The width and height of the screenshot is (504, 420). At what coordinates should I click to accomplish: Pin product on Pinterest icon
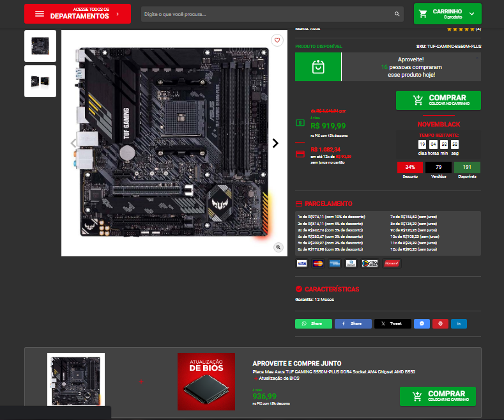click(x=440, y=323)
